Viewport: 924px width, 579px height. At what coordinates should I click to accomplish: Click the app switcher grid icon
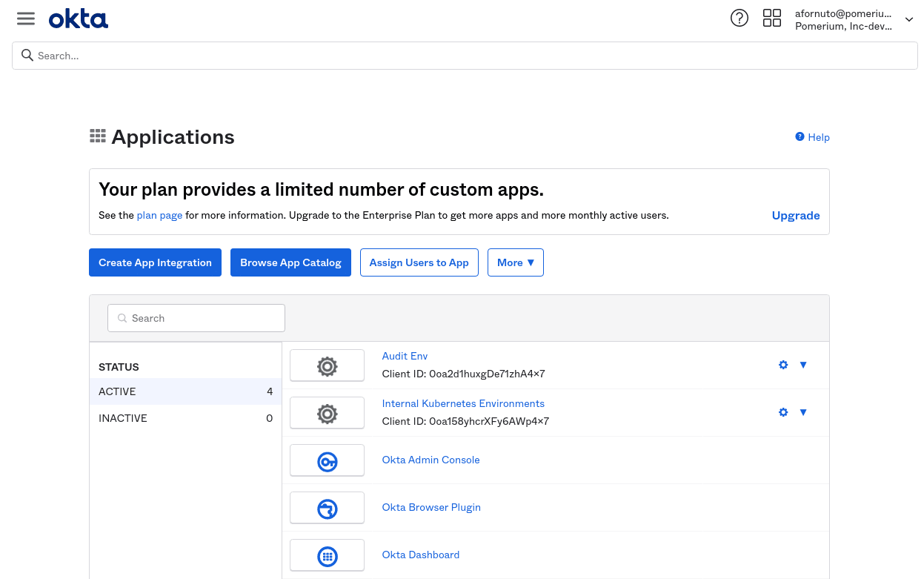click(x=771, y=17)
